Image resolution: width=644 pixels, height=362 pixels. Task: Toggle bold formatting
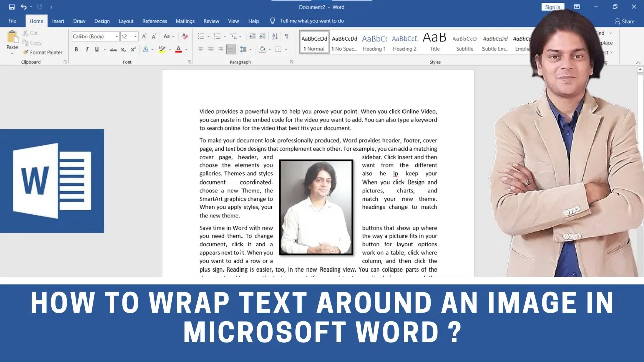pos(76,49)
